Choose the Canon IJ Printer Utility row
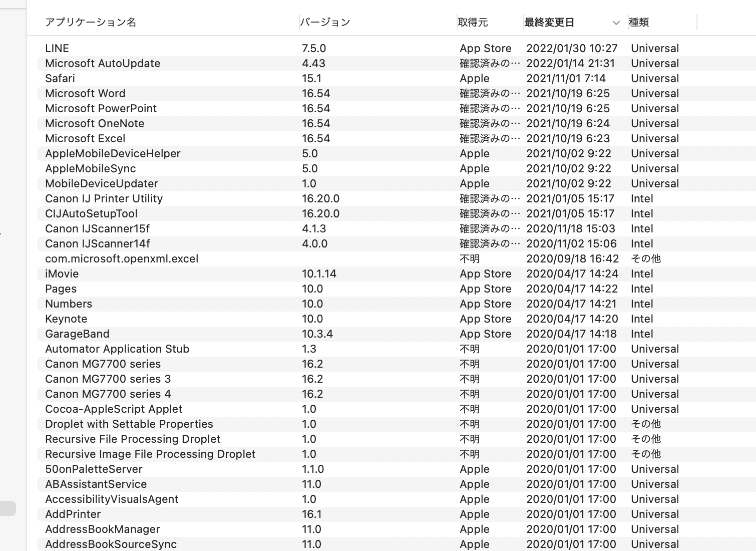756x551 pixels. 104,199
